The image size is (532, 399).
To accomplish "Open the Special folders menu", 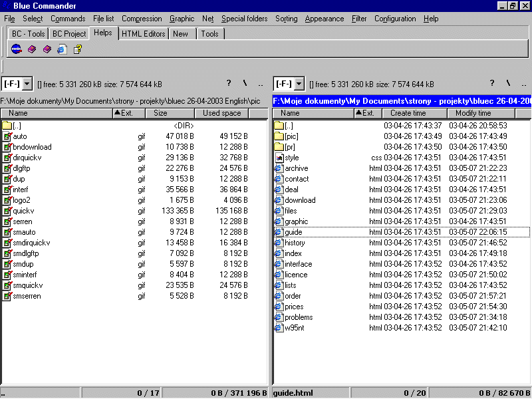I will click(244, 19).
